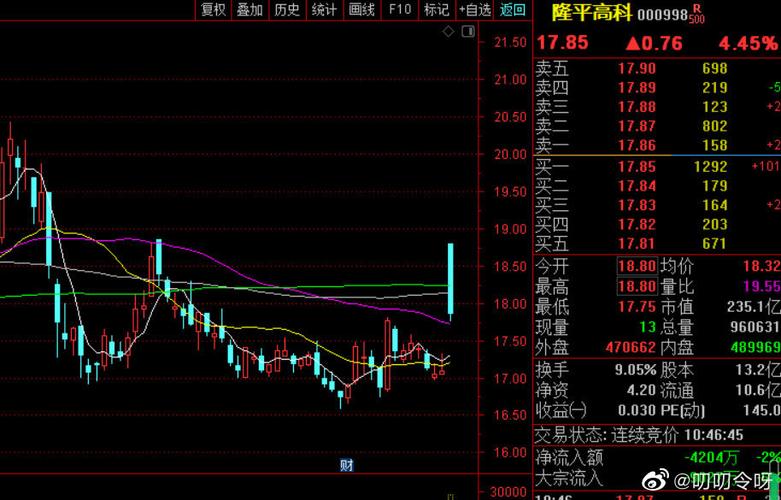The height and width of the screenshot is (500, 781).
Task: Select 买一 bid price 17.85
Action: click(x=637, y=166)
